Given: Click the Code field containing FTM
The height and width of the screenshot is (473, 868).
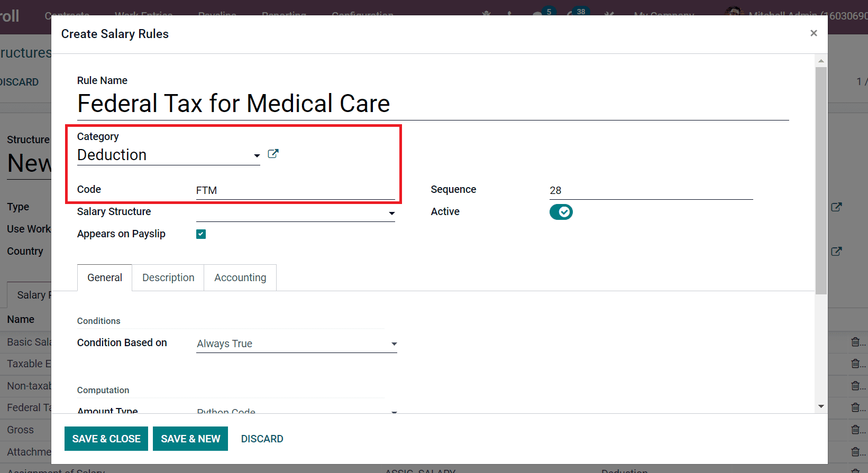Looking at the screenshot, I should [x=295, y=190].
